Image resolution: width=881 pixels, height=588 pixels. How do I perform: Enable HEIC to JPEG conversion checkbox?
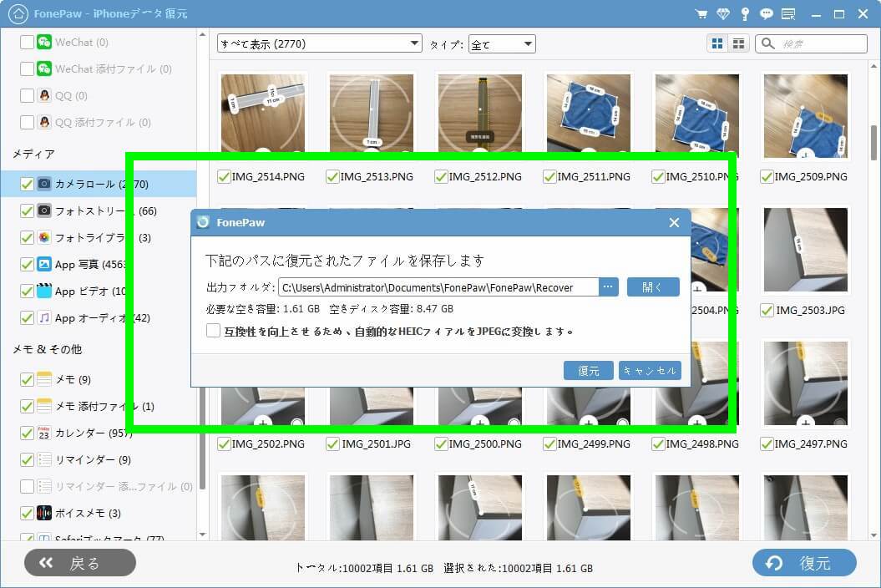(213, 331)
